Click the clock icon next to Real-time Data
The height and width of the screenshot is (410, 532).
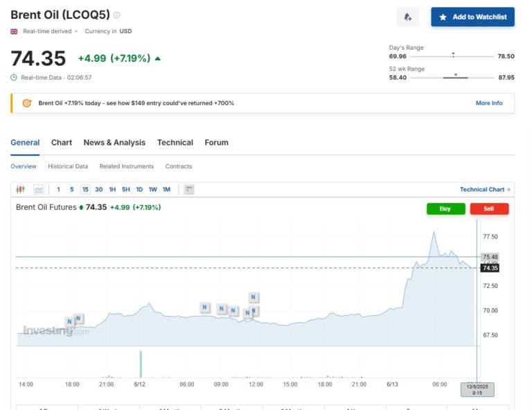coord(14,78)
